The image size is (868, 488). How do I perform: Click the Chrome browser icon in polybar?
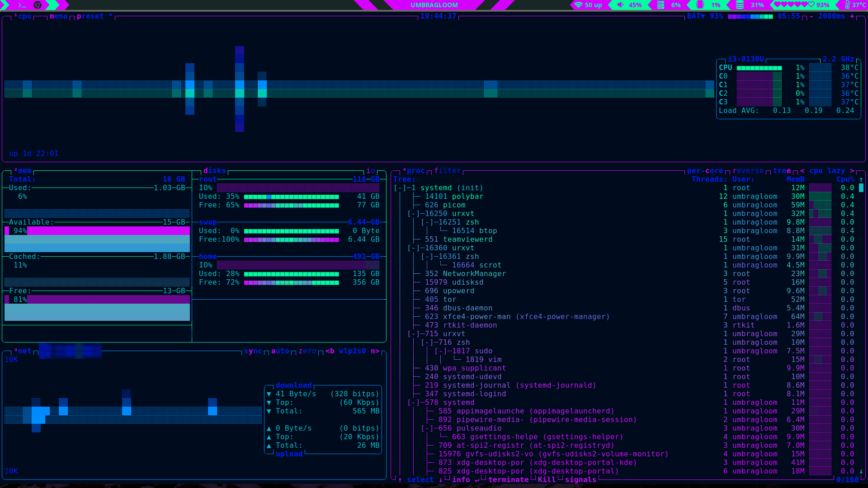pos(38,5)
